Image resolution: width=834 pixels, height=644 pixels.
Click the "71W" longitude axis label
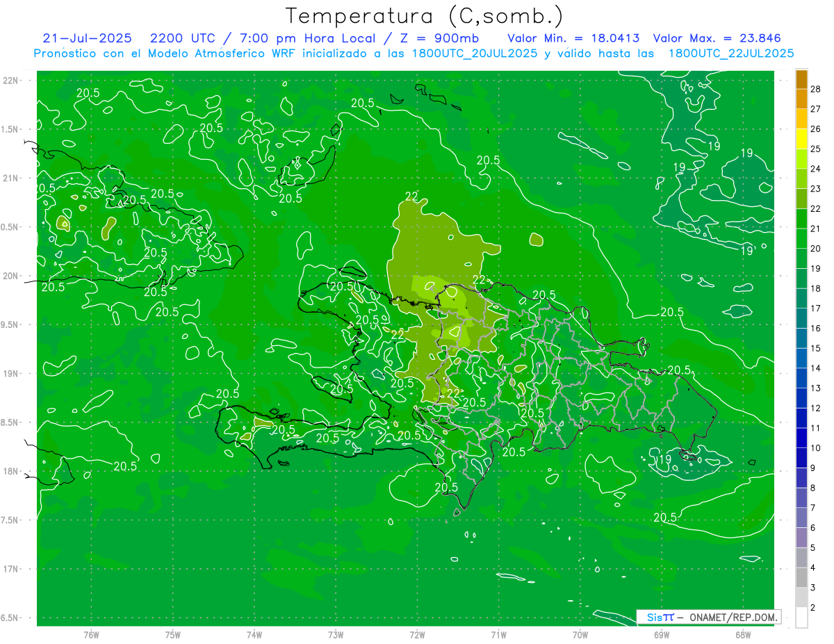pos(498,635)
